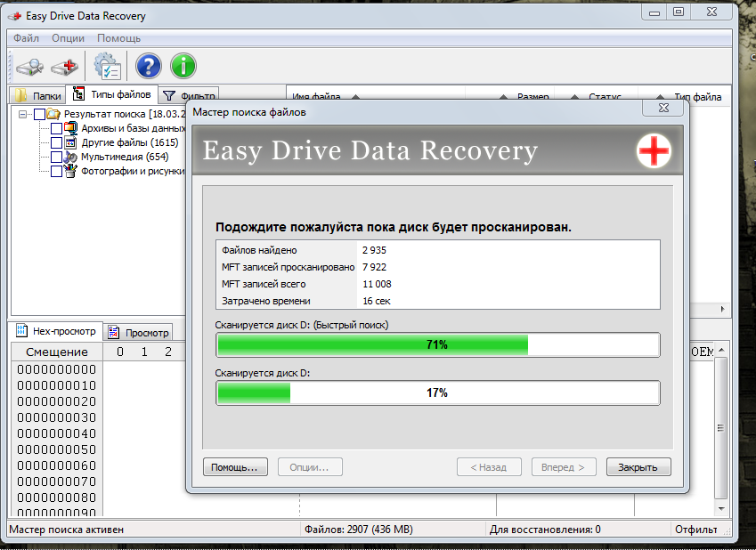
Task: Click status bar Для восстановления: 0
Action: pos(545,530)
